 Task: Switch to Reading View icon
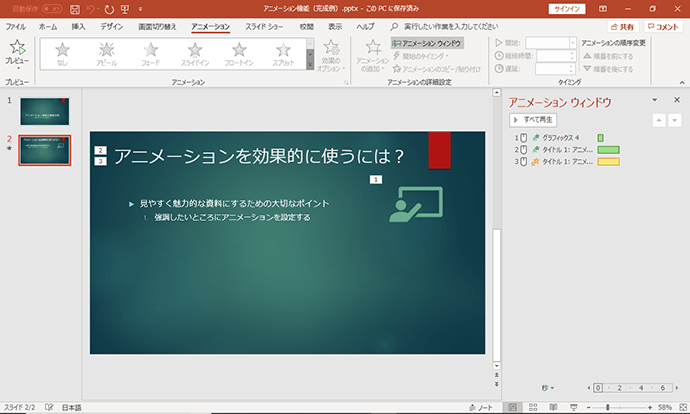pos(553,407)
